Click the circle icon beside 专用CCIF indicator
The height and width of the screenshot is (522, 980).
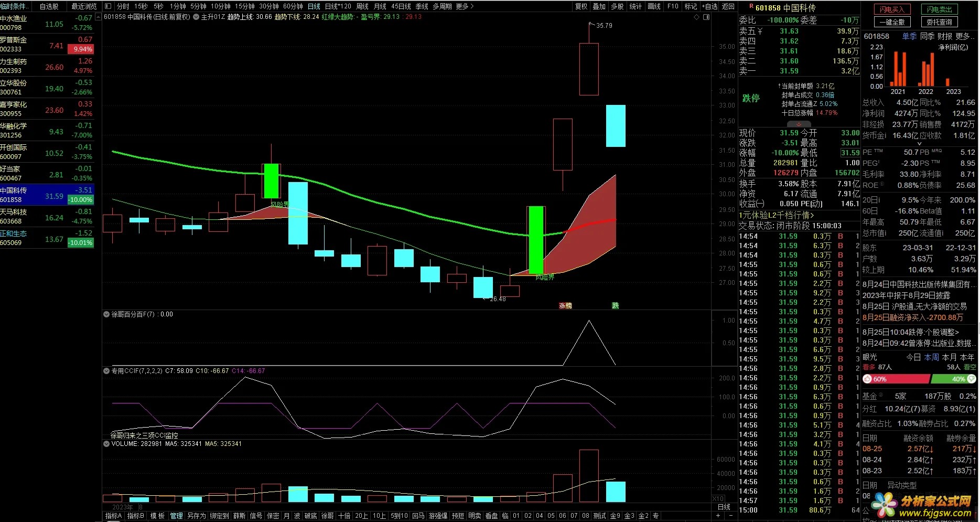point(107,371)
